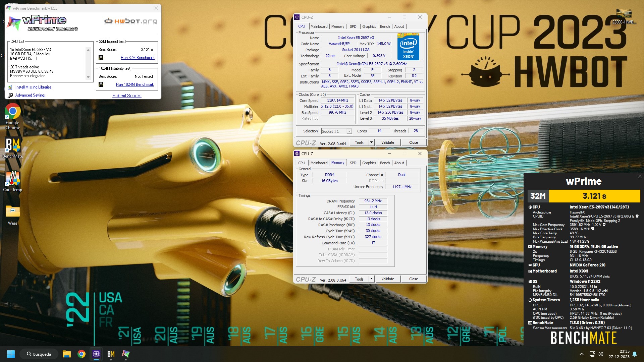Image resolution: width=644 pixels, height=362 pixels.
Task: Click Install Missing Libraries link
Action: (x=33, y=87)
